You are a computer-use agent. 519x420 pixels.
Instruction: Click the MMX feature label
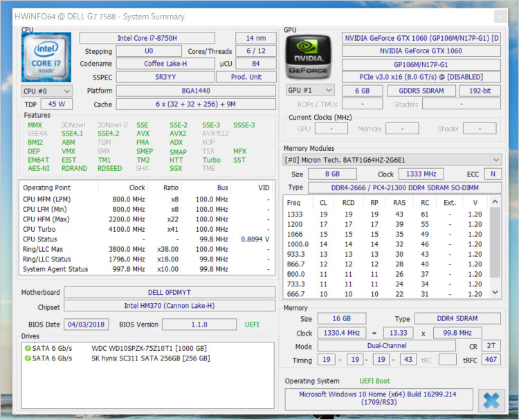coord(35,125)
